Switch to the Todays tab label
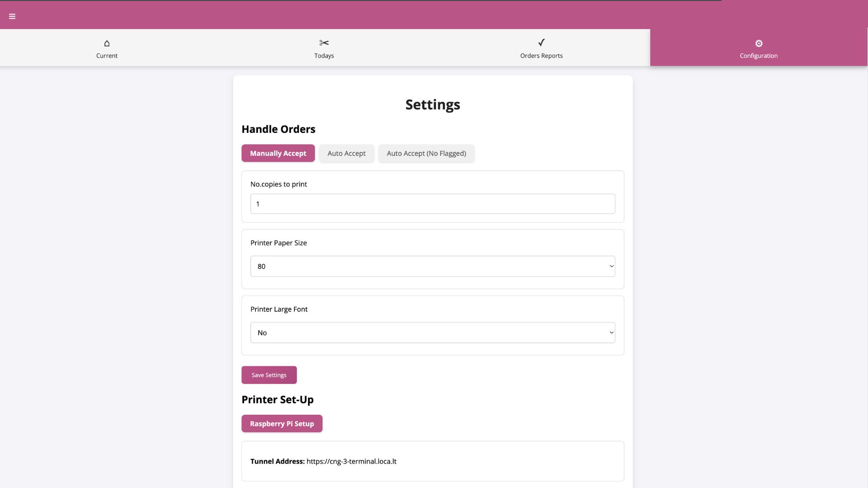Viewport: 868px width, 488px height. 324,56
